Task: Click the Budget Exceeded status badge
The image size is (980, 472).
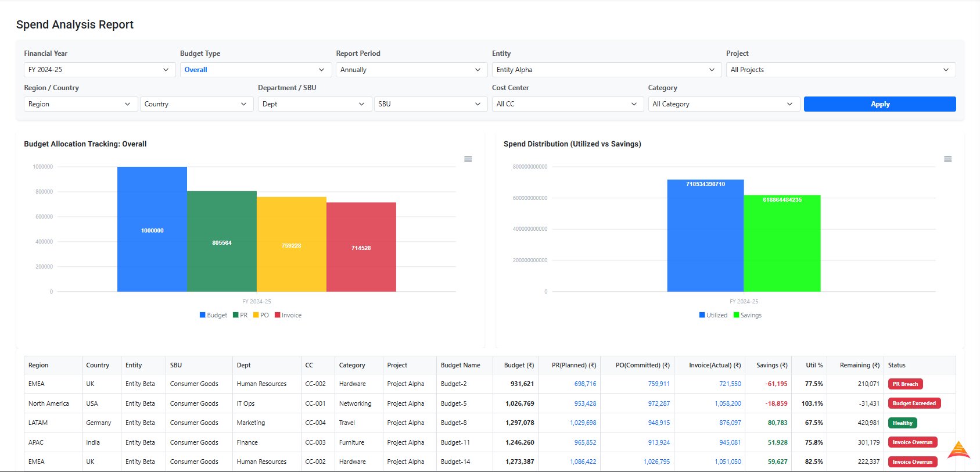Action: pyautogui.click(x=914, y=403)
